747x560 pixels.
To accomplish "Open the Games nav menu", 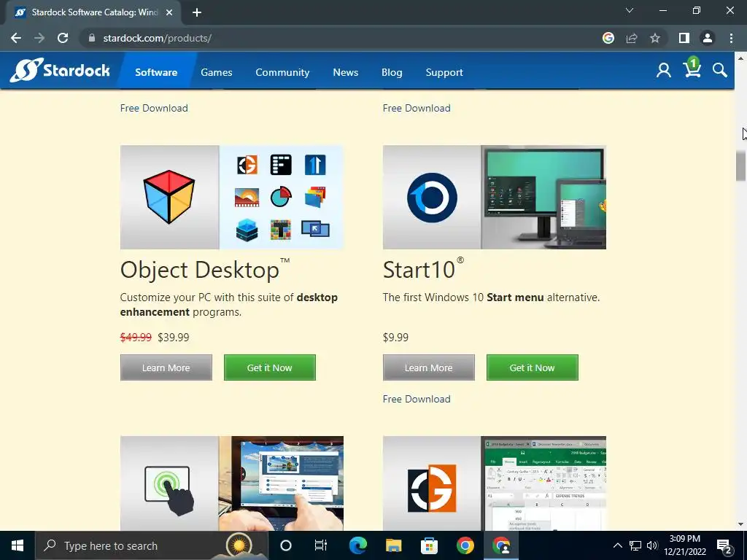I will (x=216, y=72).
